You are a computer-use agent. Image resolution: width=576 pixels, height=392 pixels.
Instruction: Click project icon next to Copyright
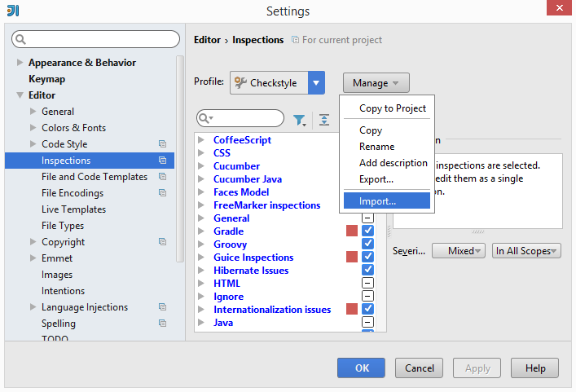pyautogui.click(x=162, y=242)
